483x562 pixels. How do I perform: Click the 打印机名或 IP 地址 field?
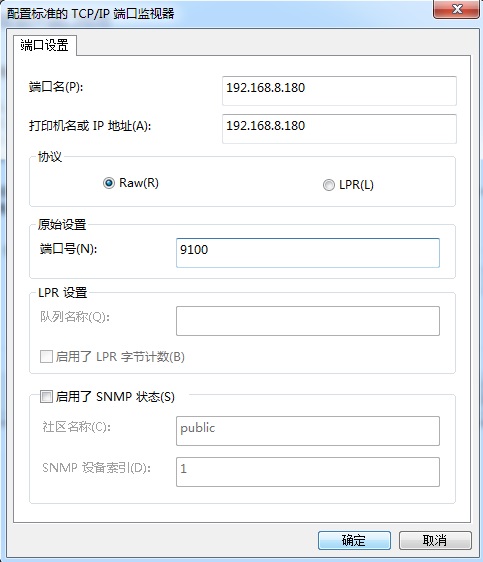(x=339, y=129)
